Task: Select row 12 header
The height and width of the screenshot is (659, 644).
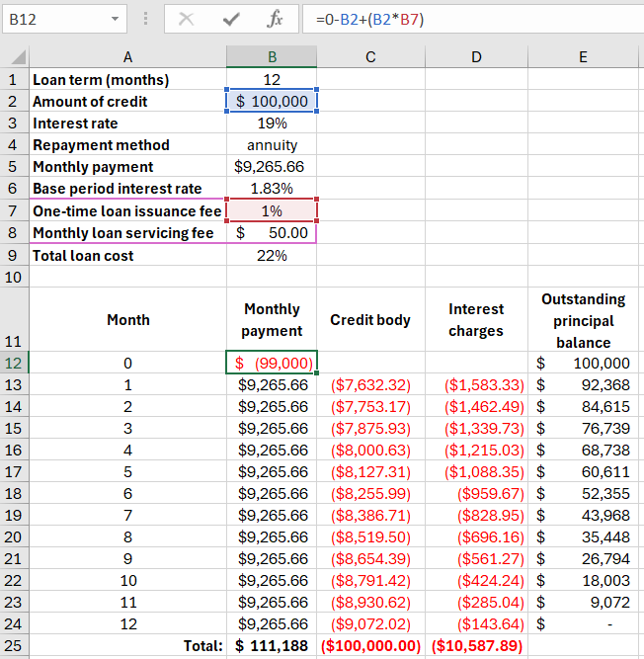Action: tap(14, 363)
